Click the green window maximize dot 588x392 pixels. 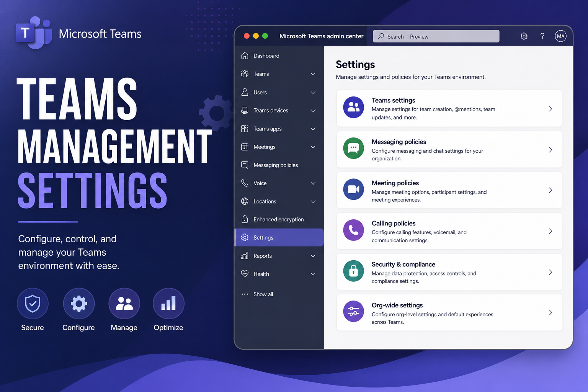point(265,36)
